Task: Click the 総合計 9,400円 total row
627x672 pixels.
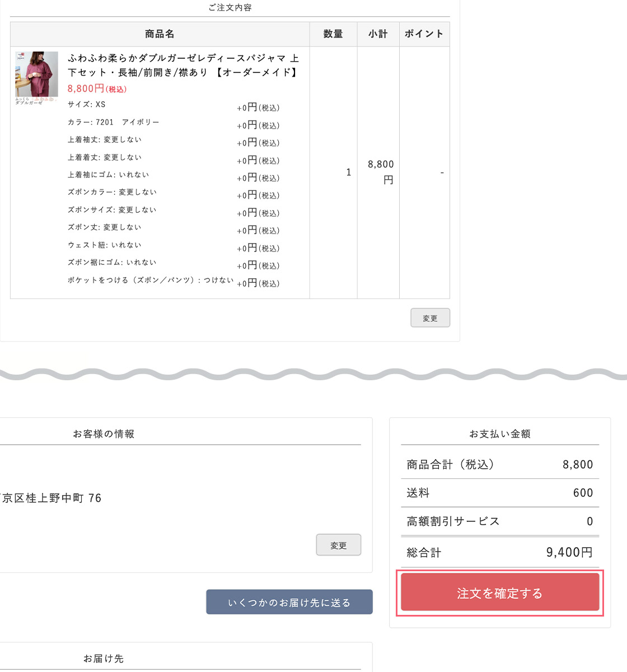Action: [x=499, y=553]
